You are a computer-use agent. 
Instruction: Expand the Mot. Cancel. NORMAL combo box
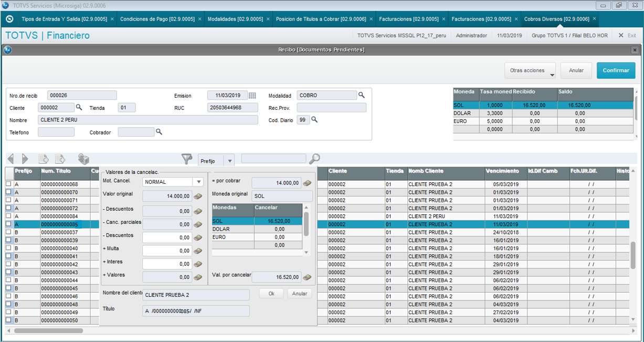(x=198, y=182)
